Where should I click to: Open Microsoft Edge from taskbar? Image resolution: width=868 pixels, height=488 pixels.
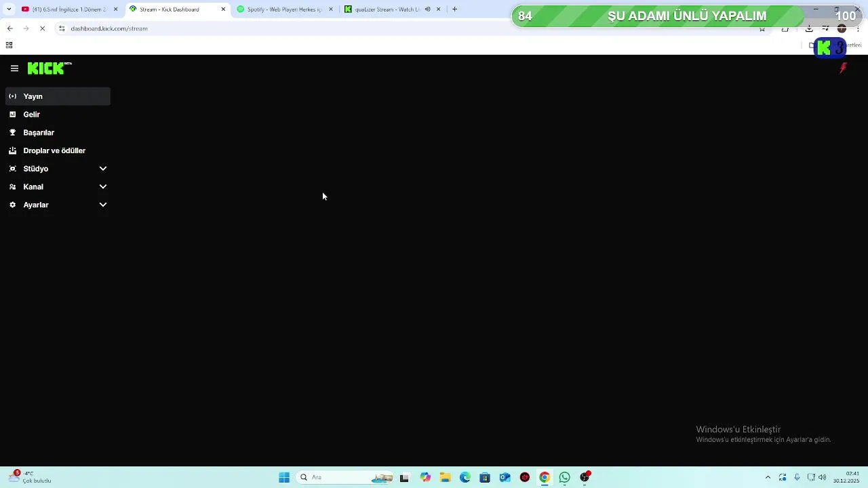coord(465,477)
